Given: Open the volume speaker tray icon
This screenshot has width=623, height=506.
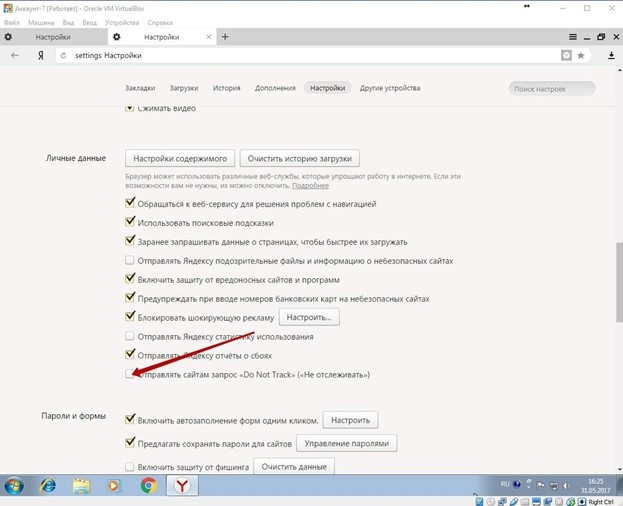Looking at the screenshot, I should click(x=566, y=485).
